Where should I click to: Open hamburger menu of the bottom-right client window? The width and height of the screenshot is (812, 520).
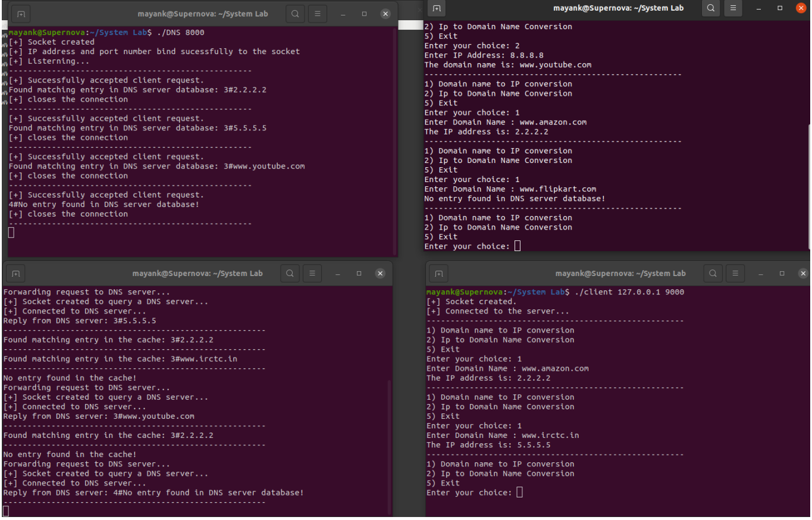point(735,273)
